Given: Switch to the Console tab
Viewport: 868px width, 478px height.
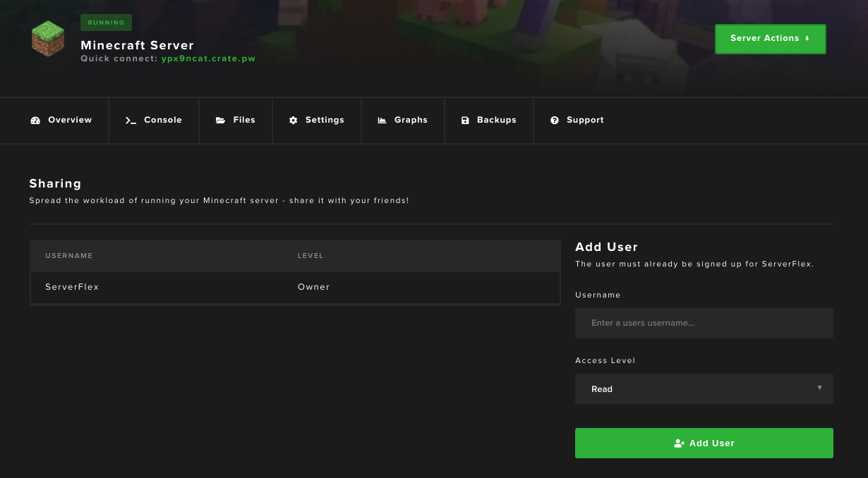Looking at the screenshot, I should pyautogui.click(x=154, y=120).
